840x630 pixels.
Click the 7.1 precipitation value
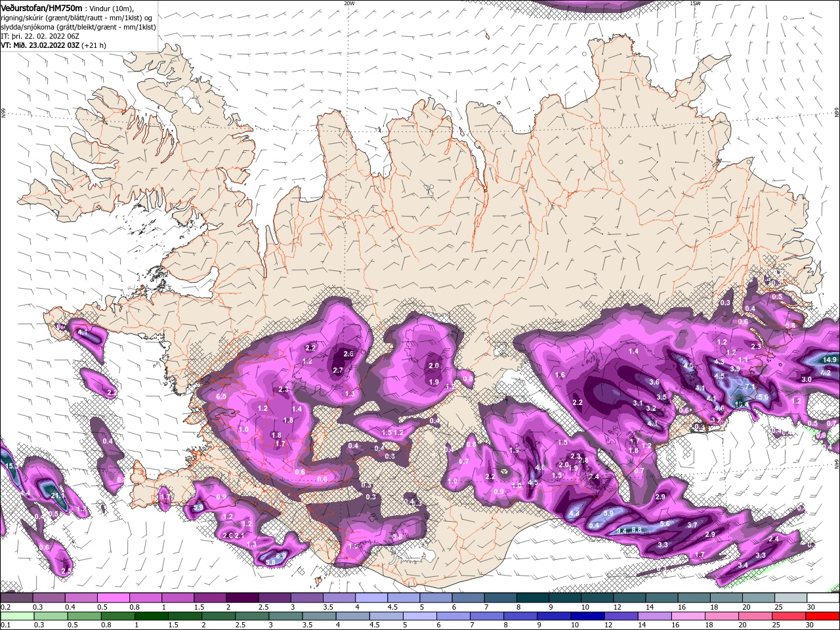tap(749, 388)
